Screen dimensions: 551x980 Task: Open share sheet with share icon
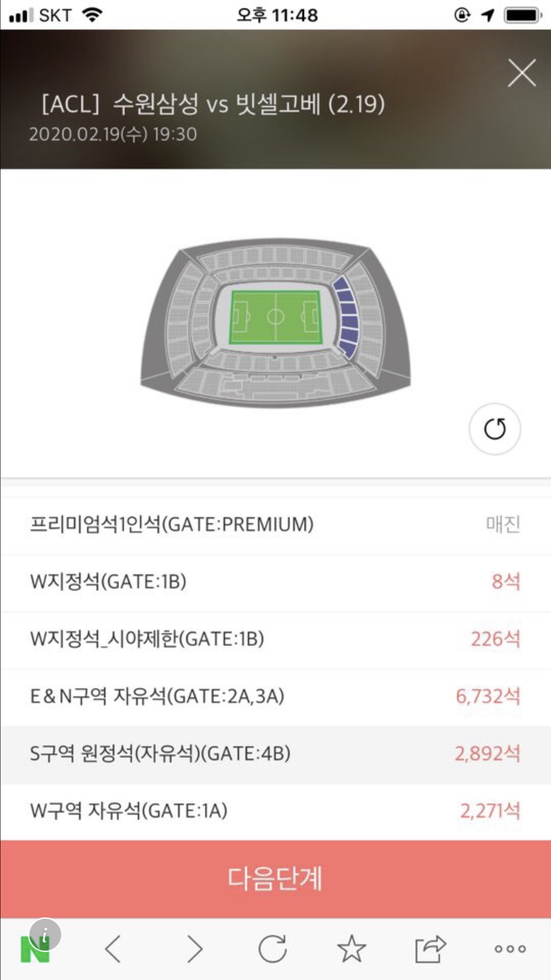pos(429,949)
